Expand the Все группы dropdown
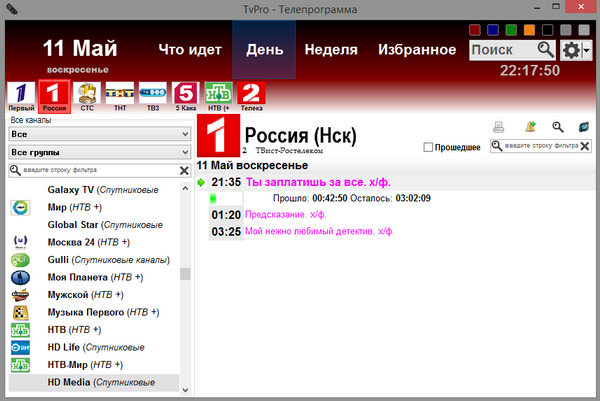Viewport: 600px width, 401px height. 98,152
